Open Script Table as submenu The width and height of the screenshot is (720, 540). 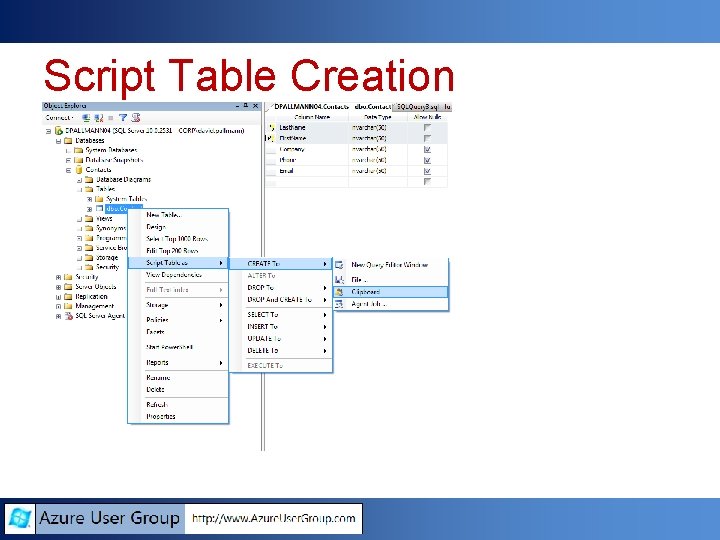click(178, 263)
